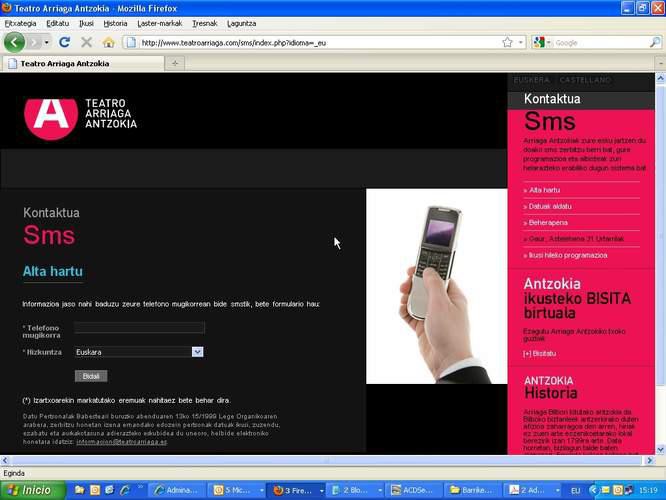Open the 2 Blo... taskbar group
Viewport: 666px width, 500px height.
click(x=356, y=490)
